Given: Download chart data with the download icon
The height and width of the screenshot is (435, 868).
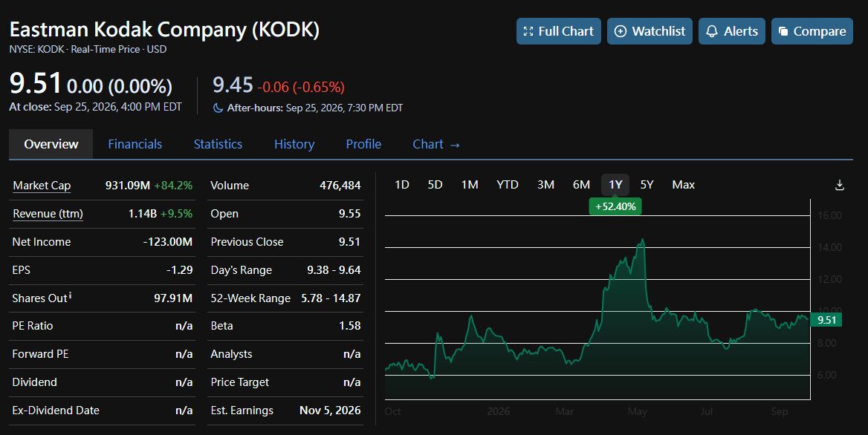Looking at the screenshot, I should [839, 185].
